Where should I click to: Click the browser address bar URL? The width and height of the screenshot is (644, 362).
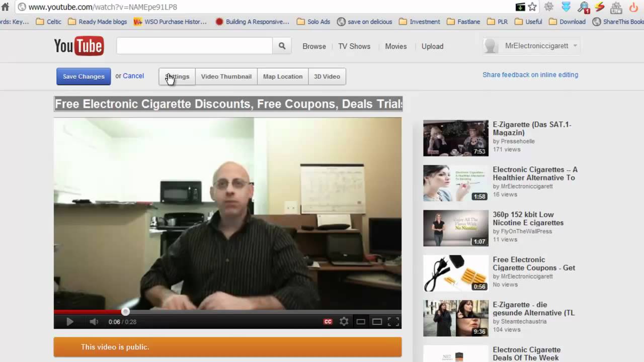103,7
